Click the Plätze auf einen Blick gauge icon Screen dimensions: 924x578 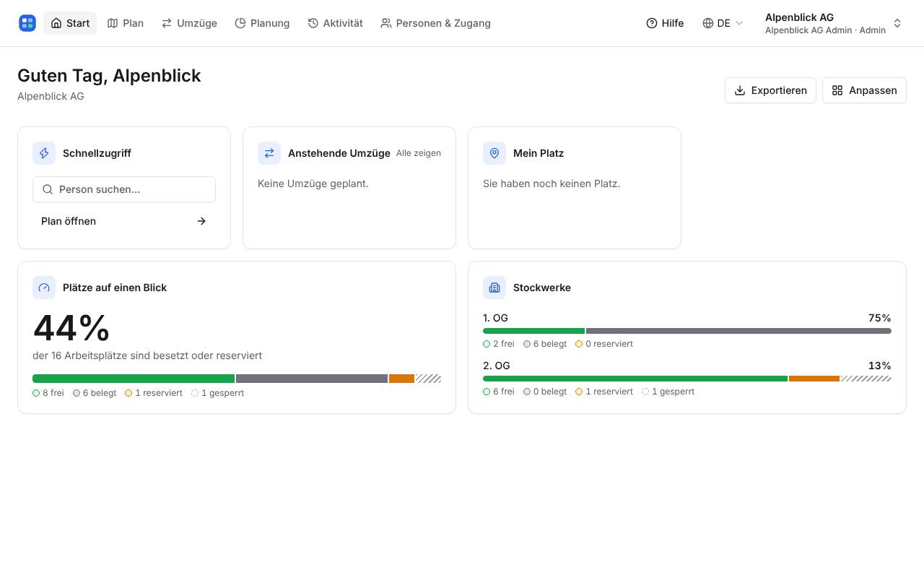point(44,288)
